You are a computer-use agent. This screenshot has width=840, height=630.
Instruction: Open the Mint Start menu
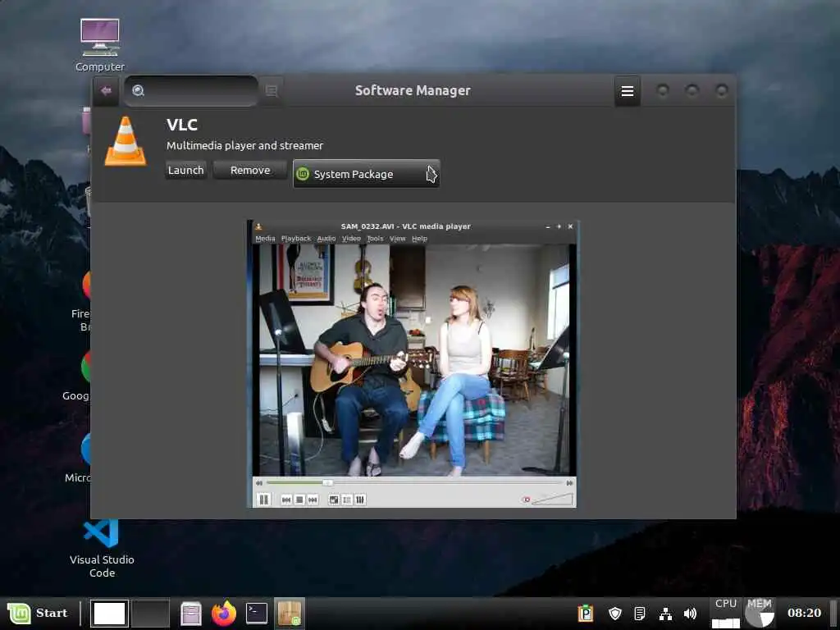(38, 613)
